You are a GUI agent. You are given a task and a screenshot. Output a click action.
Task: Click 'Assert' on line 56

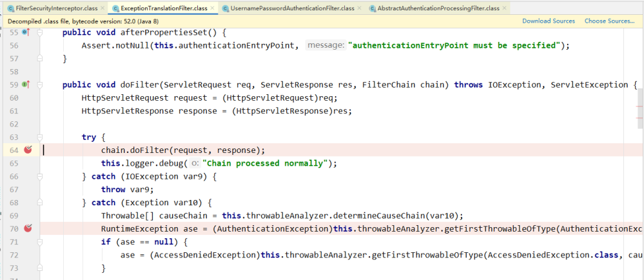pos(95,46)
